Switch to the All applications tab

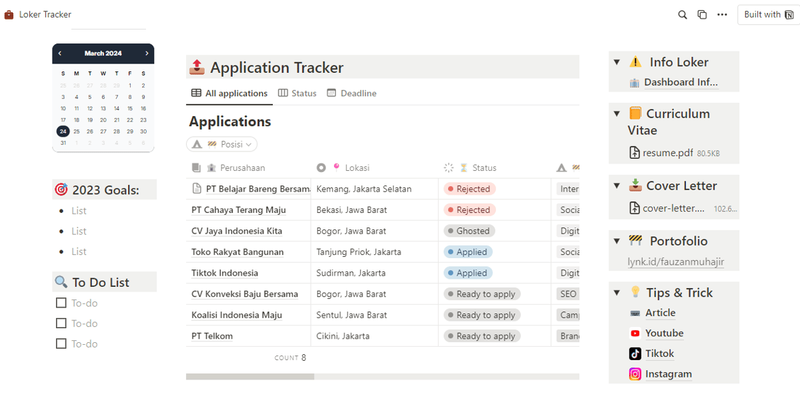(x=230, y=93)
